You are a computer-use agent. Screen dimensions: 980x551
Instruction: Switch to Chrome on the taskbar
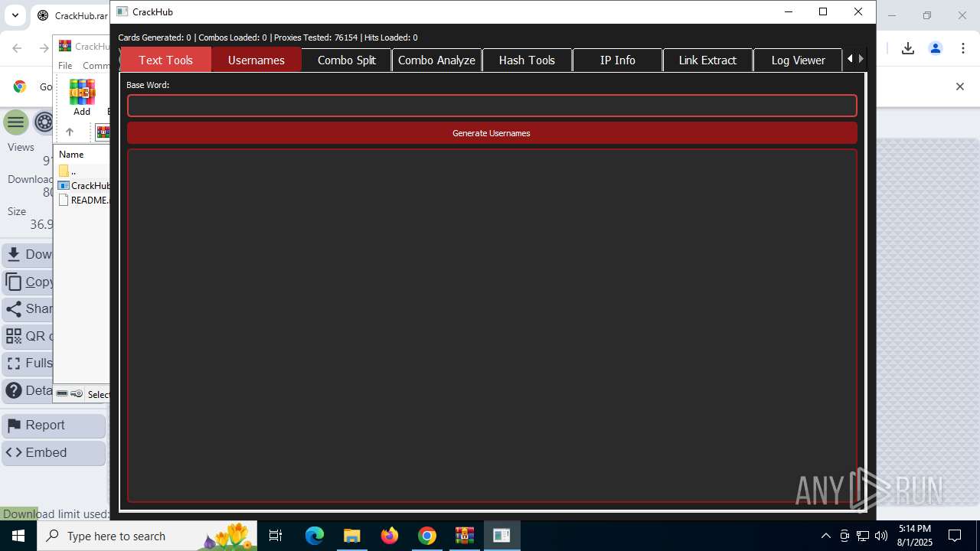427,536
